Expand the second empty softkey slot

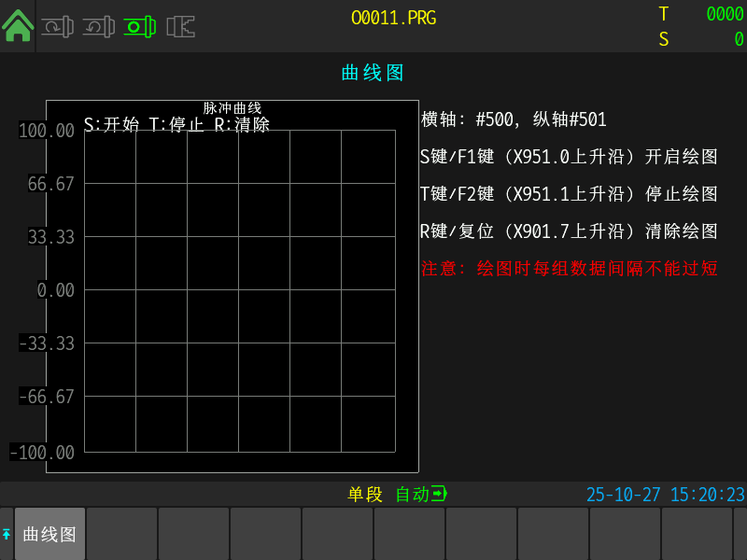click(121, 533)
